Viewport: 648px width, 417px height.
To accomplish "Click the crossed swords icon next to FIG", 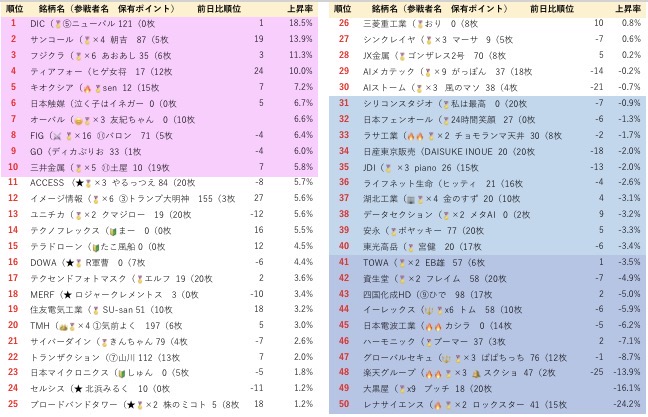I will click(57, 136).
